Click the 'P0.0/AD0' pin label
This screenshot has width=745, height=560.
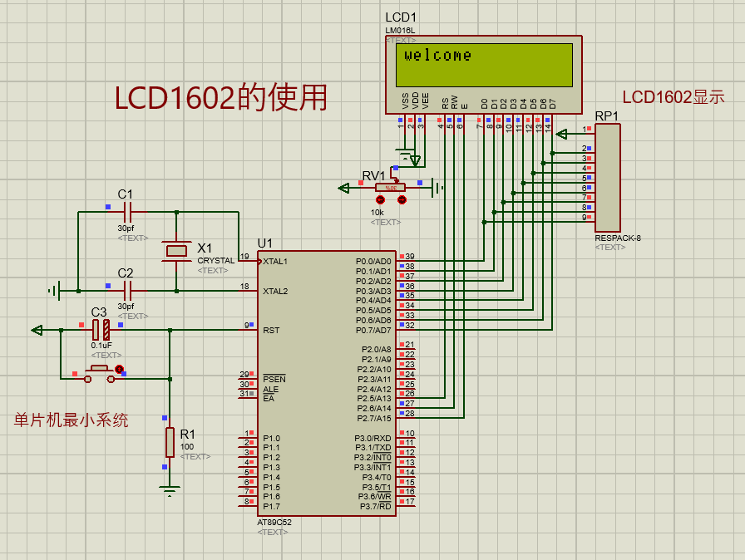373,262
